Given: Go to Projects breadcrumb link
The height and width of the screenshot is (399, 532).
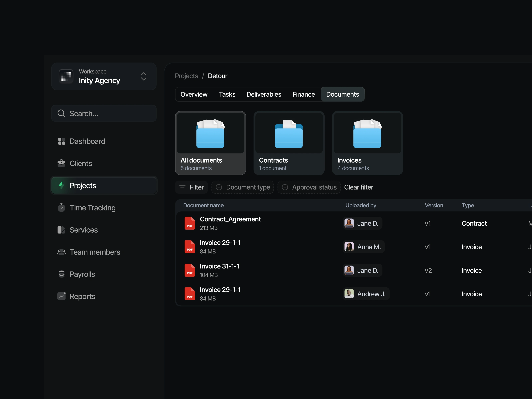Looking at the screenshot, I should [186, 76].
